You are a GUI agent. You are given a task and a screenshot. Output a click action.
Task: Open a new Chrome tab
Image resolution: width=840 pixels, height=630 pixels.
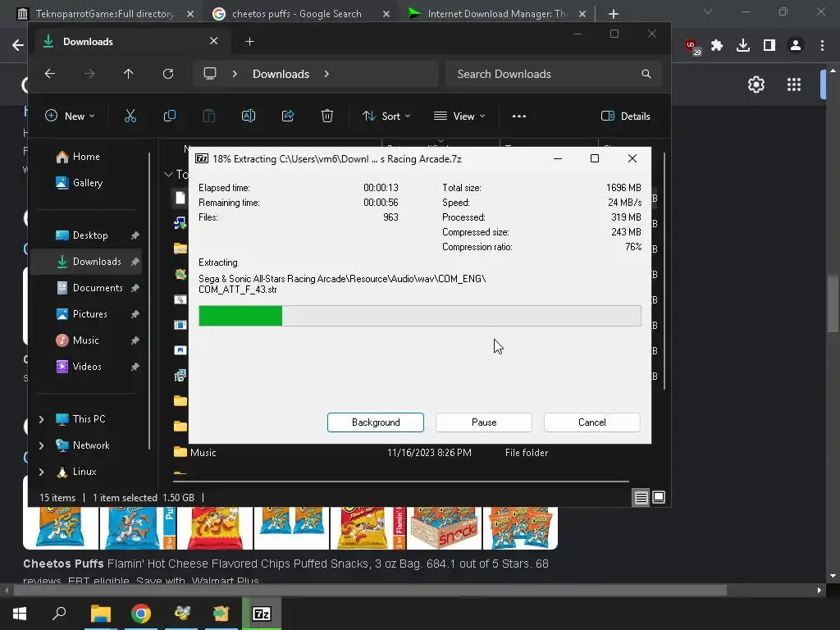614,14
